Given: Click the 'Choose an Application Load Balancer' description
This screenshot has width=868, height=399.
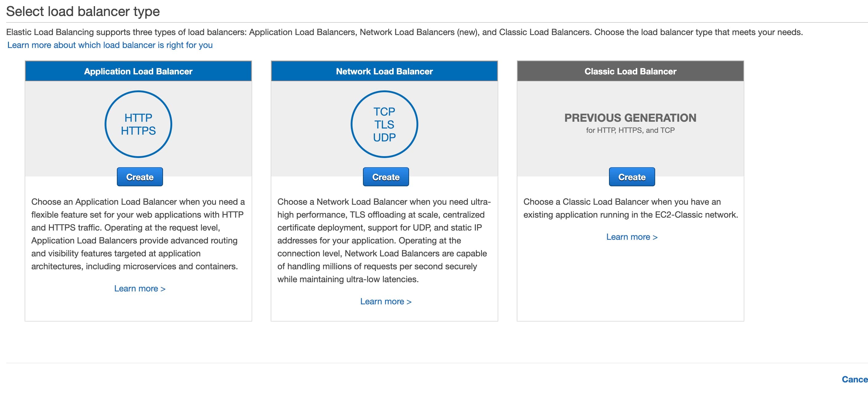Looking at the screenshot, I should (138, 234).
